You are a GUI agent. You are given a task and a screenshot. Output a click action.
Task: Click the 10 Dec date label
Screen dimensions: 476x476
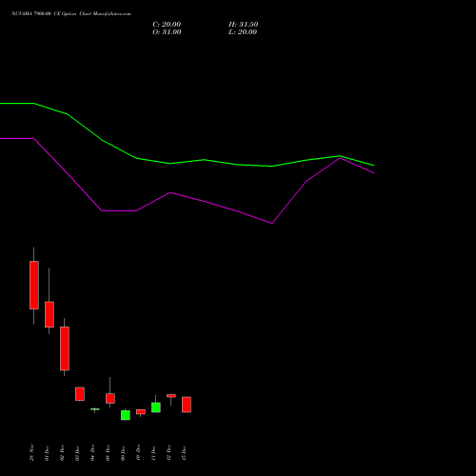tap(138, 453)
